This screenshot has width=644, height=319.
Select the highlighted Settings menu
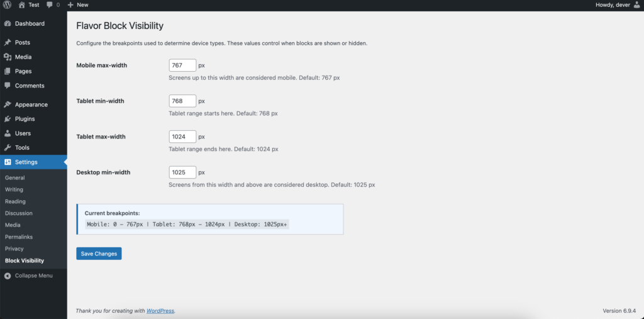click(x=33, y=162)
